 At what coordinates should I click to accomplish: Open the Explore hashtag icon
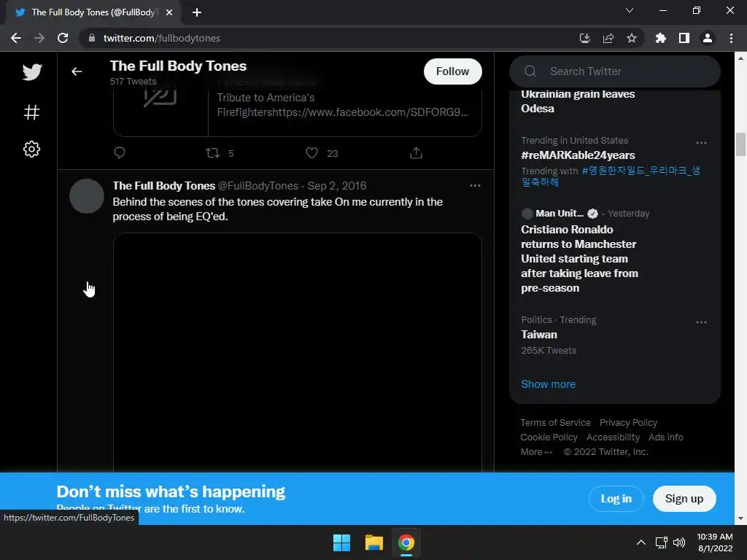pyautogui.click(x=32, y=112)
